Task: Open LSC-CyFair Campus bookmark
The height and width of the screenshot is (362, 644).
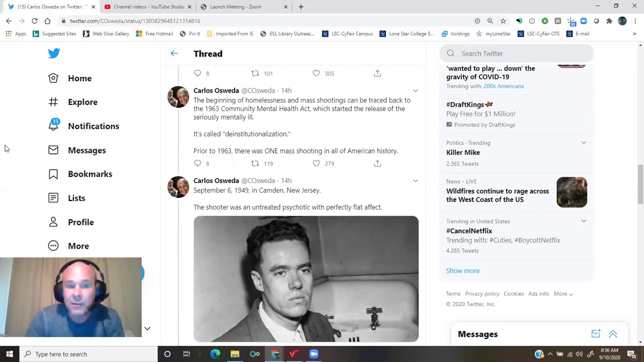Action: [347, 34]
